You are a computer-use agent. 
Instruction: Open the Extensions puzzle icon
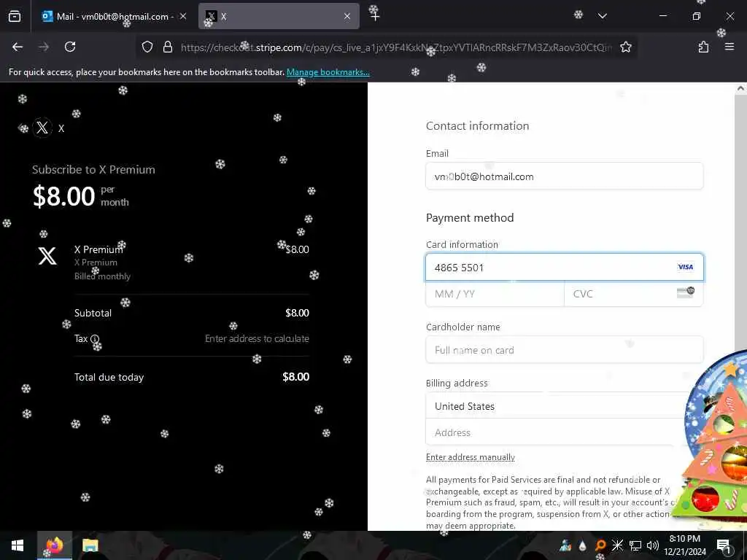[703, 47]
